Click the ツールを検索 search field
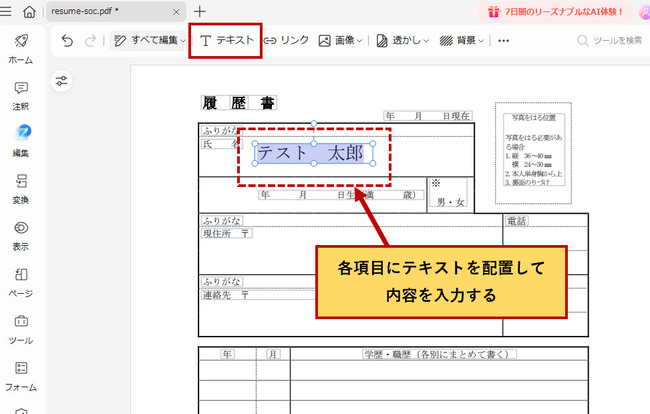 pyautogui.click(x=609, y=40)
